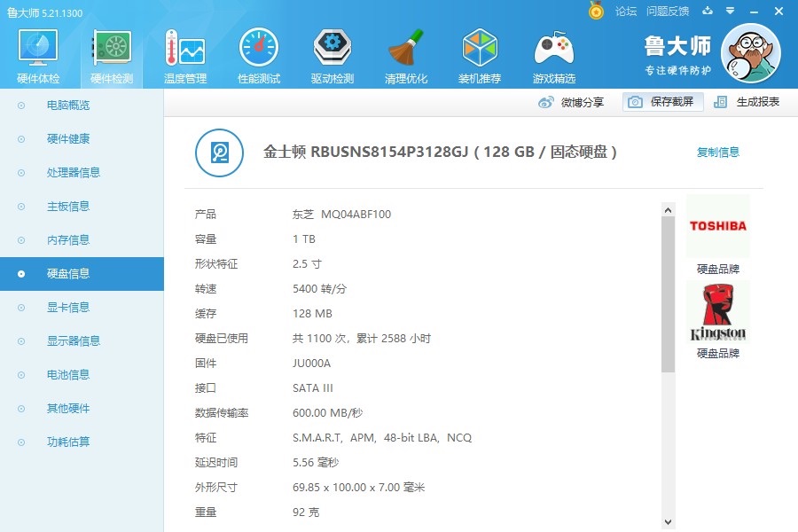The width and height of the screenshot is (798, 532).
Task: Click the gold medal icon in title bar
Action: (596, 11)
